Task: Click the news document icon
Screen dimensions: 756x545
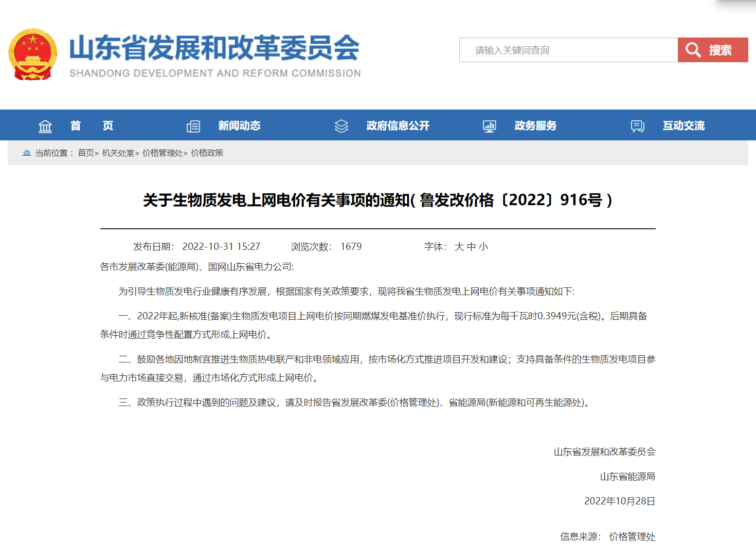Action: point(193,126)
